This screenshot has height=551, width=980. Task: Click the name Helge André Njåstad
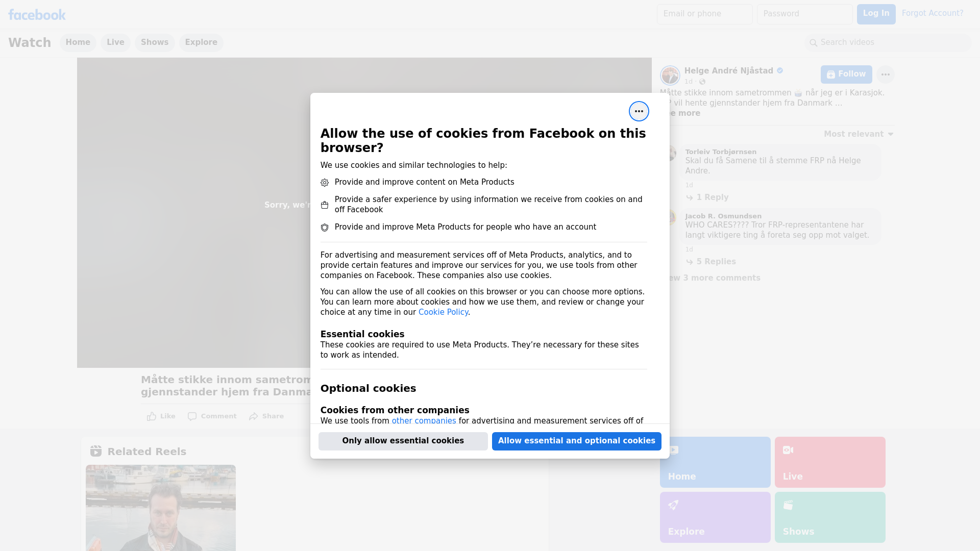(728, 71)
